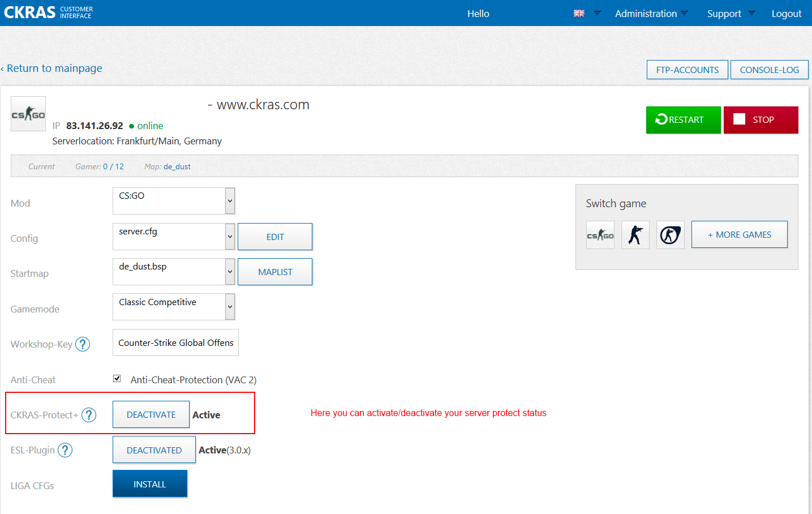Click the Workshop-Key help question icon
The image size is (812, 514).
coord(83,344)
